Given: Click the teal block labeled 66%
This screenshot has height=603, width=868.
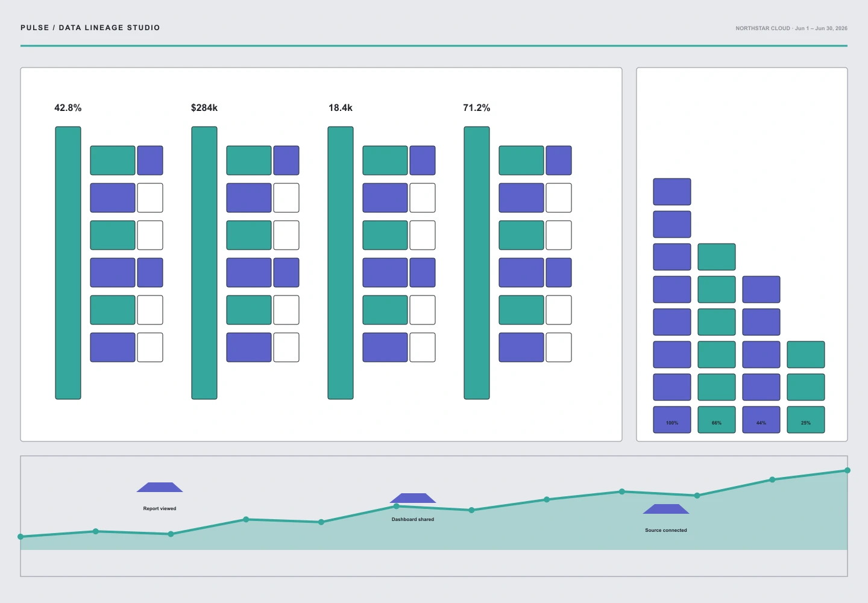Looking at the screenshot, I should point(717,420).
